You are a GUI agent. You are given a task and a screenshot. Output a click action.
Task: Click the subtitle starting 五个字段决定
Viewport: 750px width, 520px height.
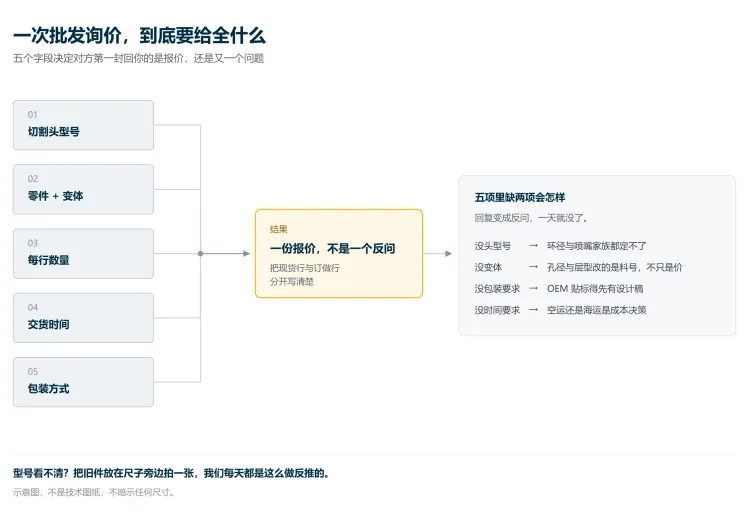pyautogui.click(x=138, y=58)
